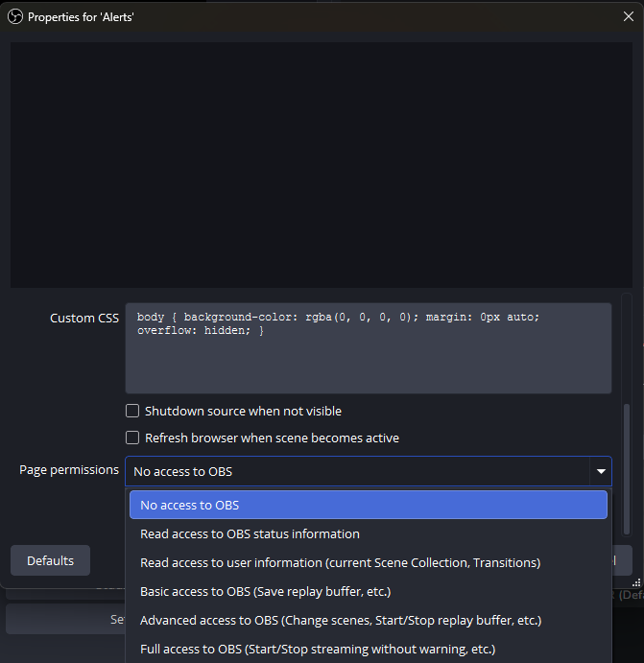The height and width of the screenshot is (663, 644).
Task: Click the browser source preview area
Action: [322, 165]
